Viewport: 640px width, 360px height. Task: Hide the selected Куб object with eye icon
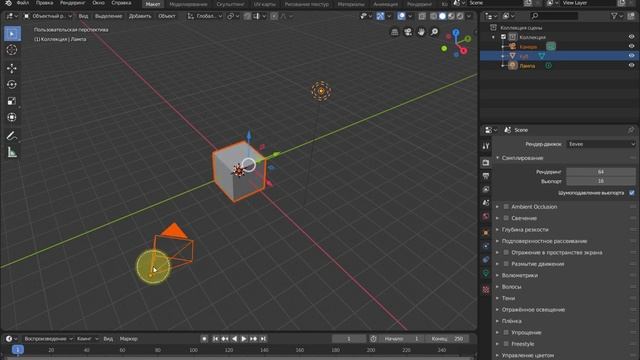631,56
